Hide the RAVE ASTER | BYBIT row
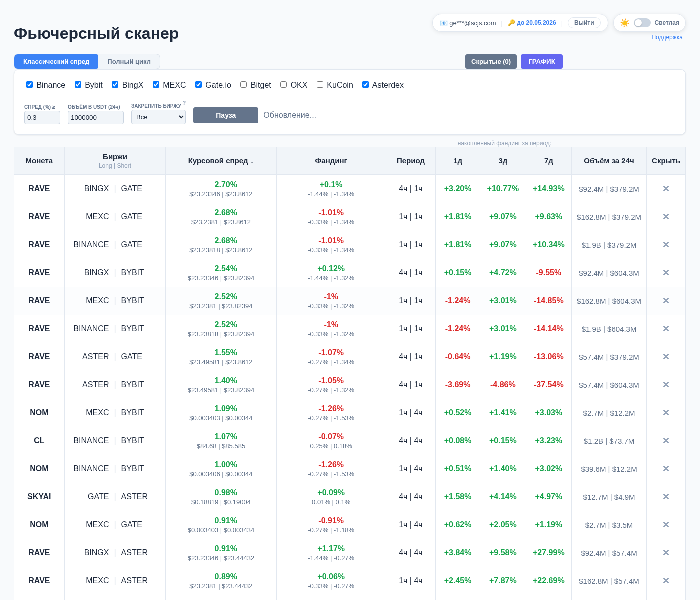This screenshot has width=700, height=600. pos(666,385)
